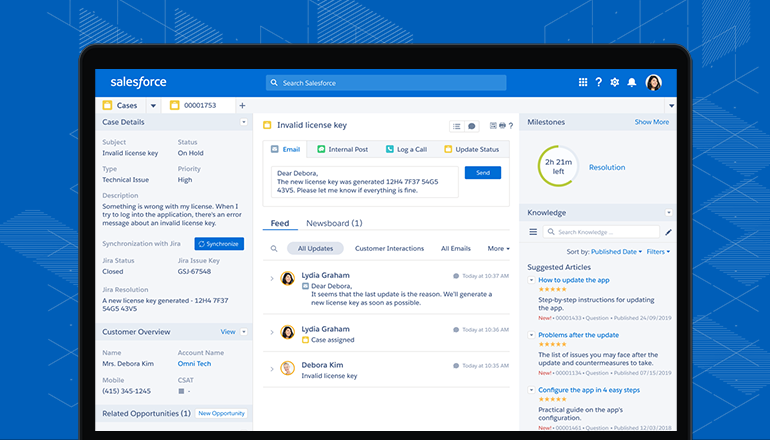The height and width of the screenshot is (440, 770).
Task: Click the Synchronize button
Action: (x=219, y=243)
